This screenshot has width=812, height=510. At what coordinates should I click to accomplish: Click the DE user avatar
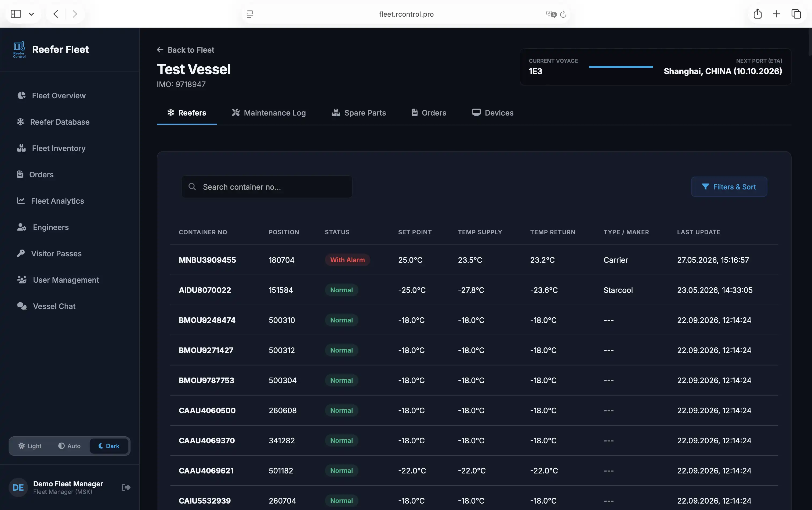[x=18, y=487]
